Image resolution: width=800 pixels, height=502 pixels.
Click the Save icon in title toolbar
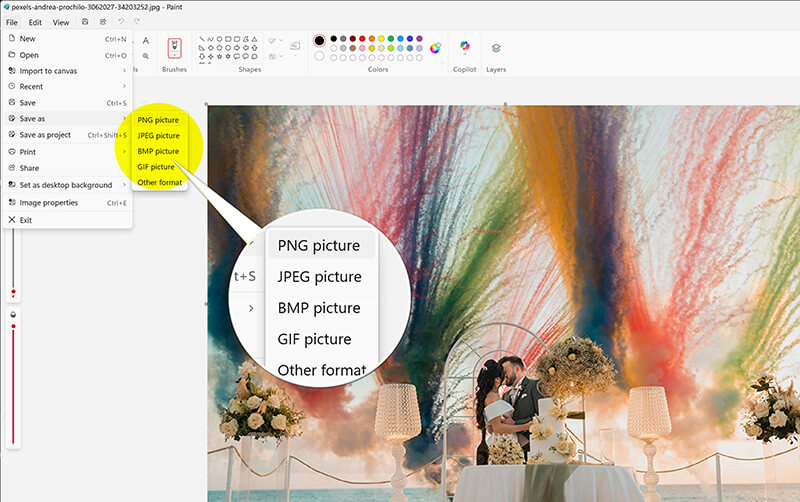click(x=85, y=22)
